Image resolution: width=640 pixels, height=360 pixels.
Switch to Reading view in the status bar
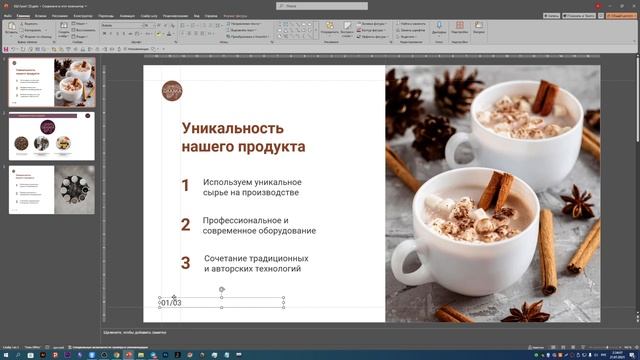point(573,347)
